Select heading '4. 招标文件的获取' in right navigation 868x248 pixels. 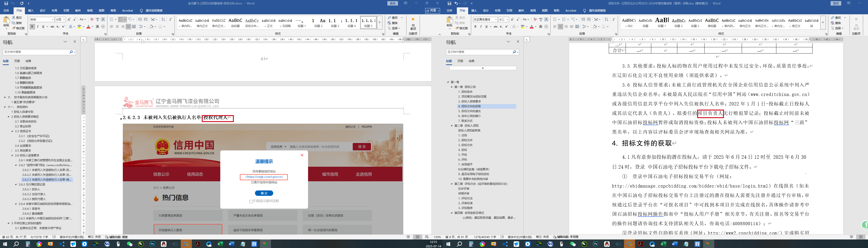coord(486,107)
